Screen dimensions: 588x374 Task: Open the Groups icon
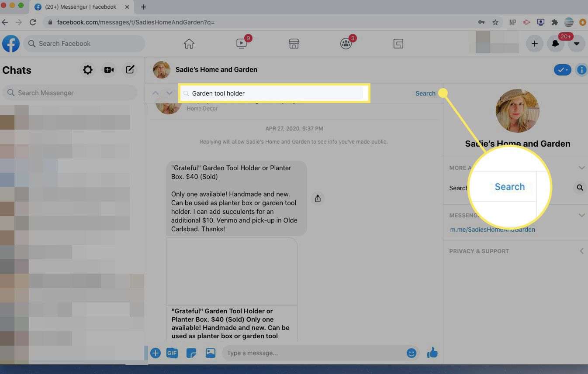pos(346,44)
